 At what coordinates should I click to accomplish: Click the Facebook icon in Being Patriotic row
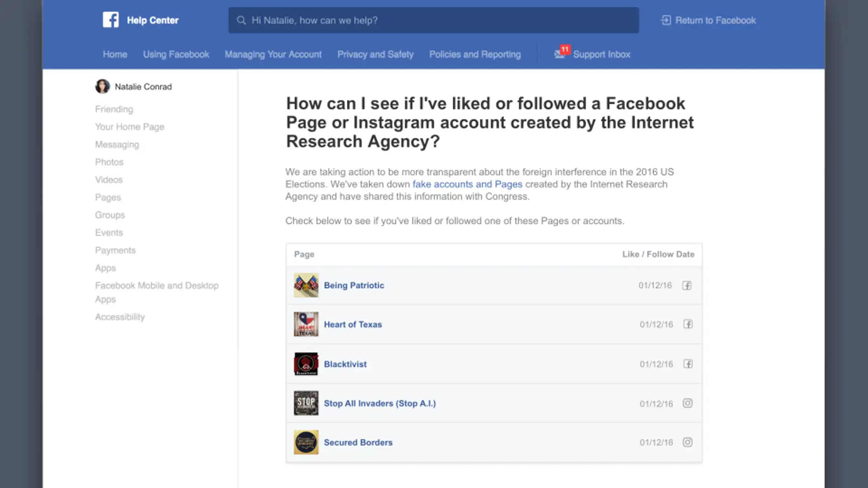[687, 285]
